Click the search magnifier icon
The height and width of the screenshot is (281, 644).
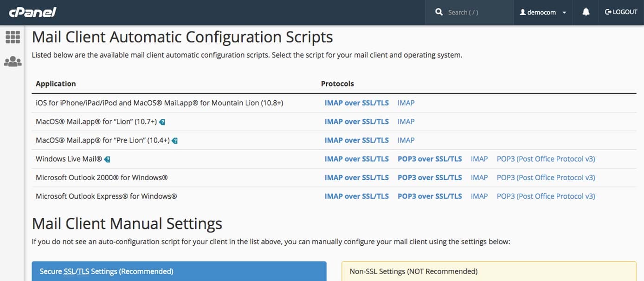click(x=439, y=12)
